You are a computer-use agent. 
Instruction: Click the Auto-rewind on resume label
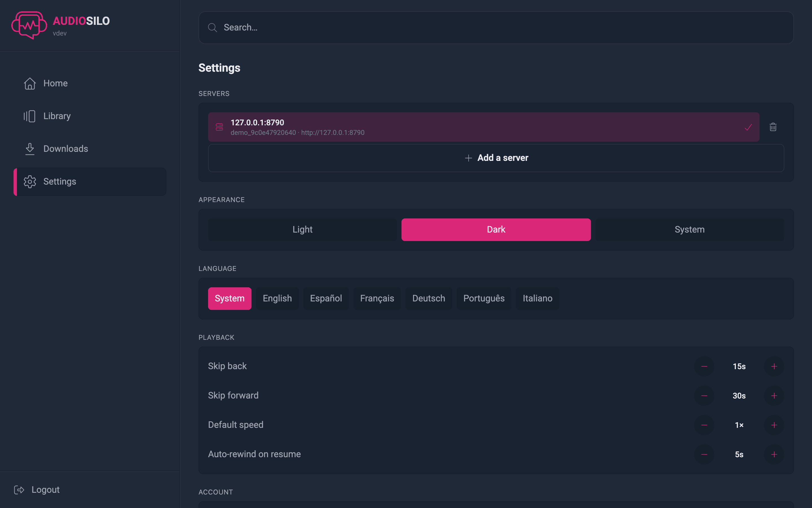click(254, 454)
